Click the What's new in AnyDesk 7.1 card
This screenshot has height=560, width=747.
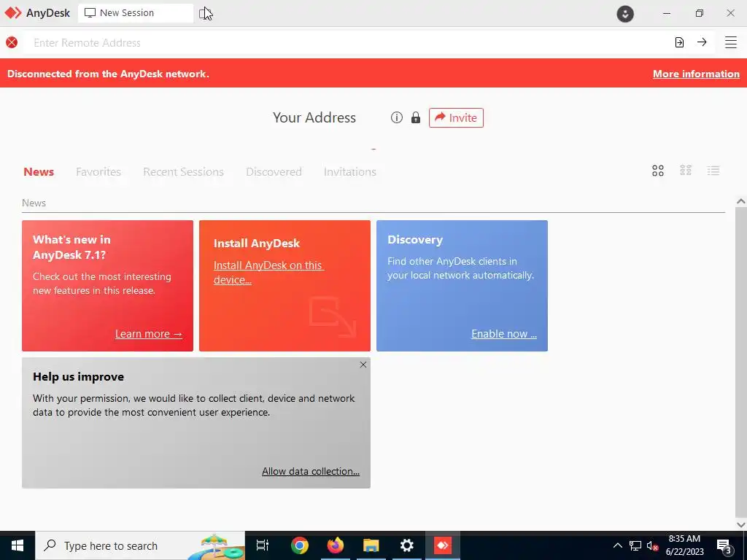(108, 286)
